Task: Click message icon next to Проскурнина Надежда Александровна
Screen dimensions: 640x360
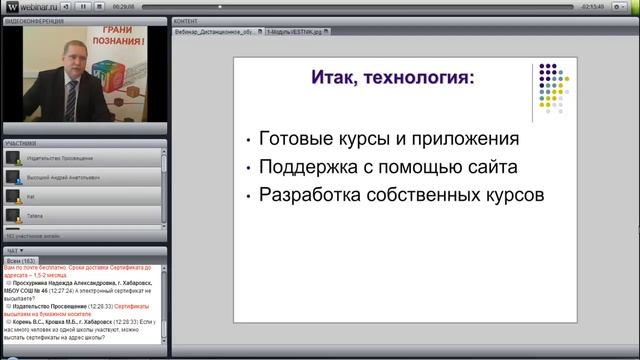Action: (8, 283)
